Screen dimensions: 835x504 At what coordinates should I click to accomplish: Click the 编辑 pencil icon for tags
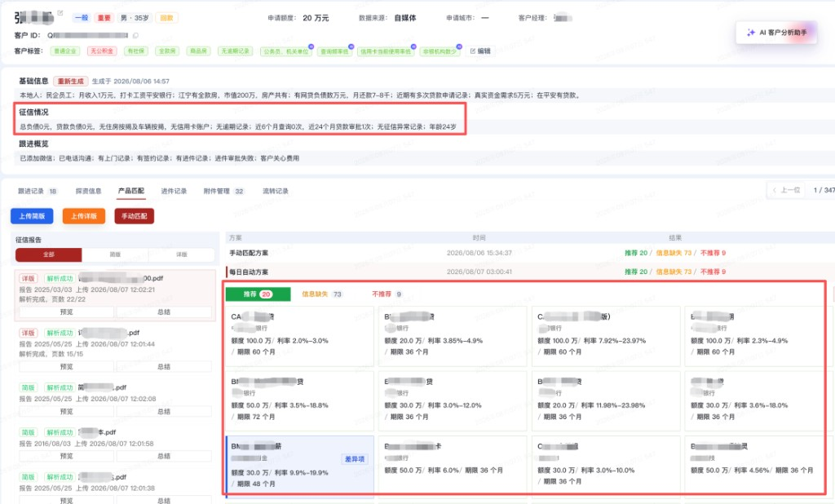pyautogui.click(x=472, y=51)
